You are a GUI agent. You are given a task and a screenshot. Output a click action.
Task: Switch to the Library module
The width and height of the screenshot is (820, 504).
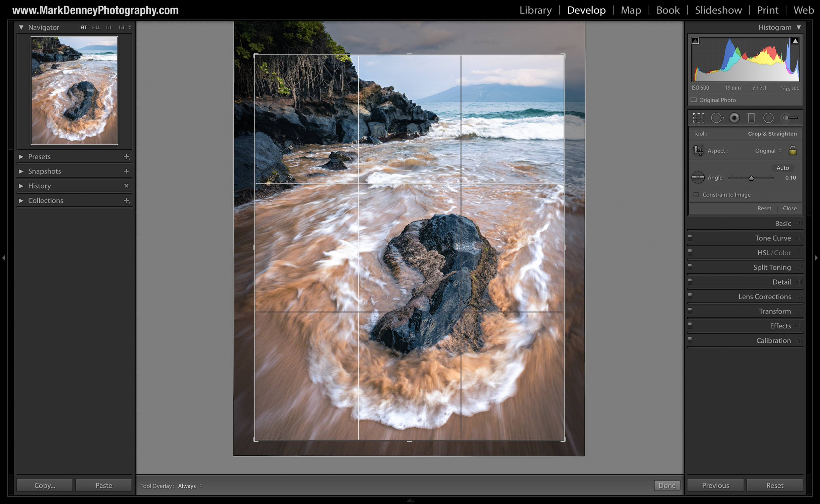tap(535, 10)
